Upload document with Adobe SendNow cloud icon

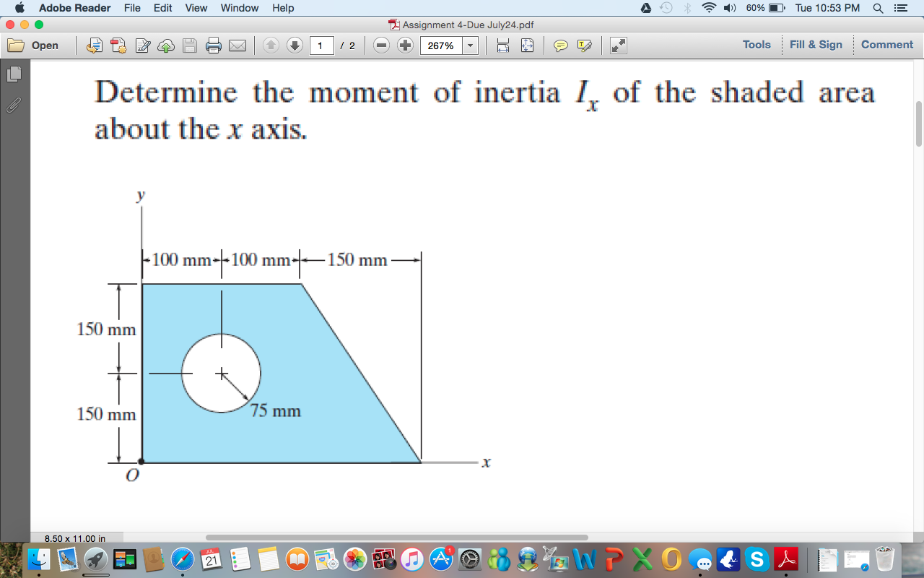point(165,45)
